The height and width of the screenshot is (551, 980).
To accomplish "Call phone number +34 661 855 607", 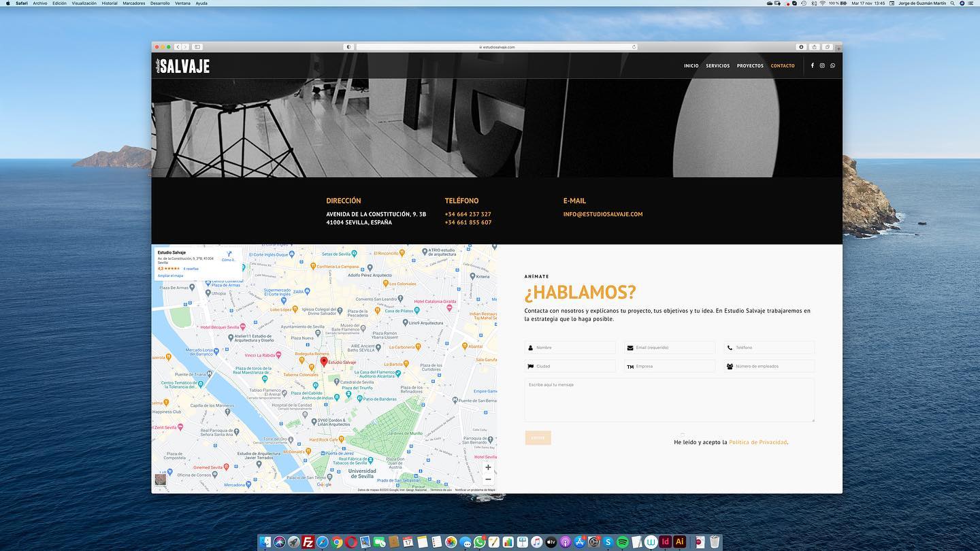I will (x=468, y=222).
